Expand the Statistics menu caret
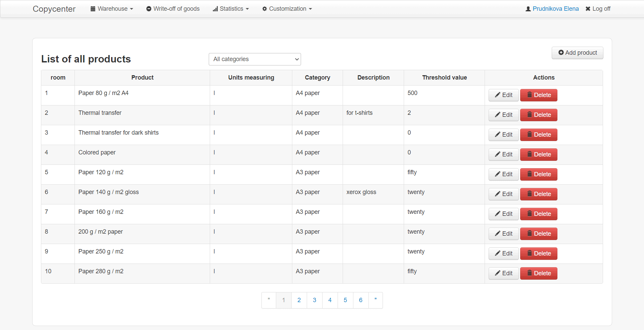Screen dimensions: 644x330 click(x=247, y=9)
